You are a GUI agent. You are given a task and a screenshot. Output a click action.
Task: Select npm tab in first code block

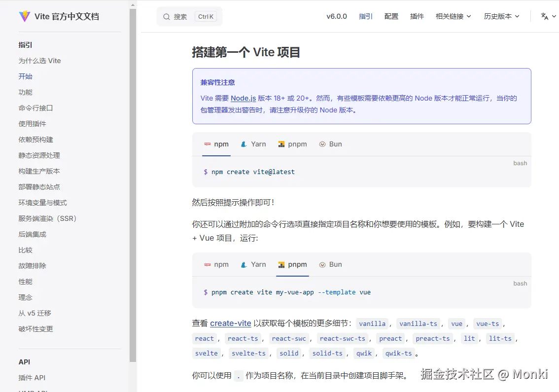(x=216, y=144)
